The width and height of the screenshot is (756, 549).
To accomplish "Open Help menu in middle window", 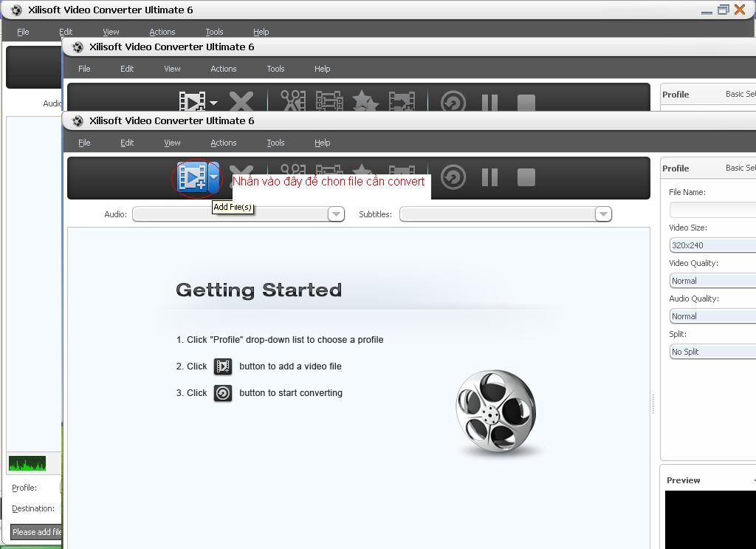I will point(322,69).
